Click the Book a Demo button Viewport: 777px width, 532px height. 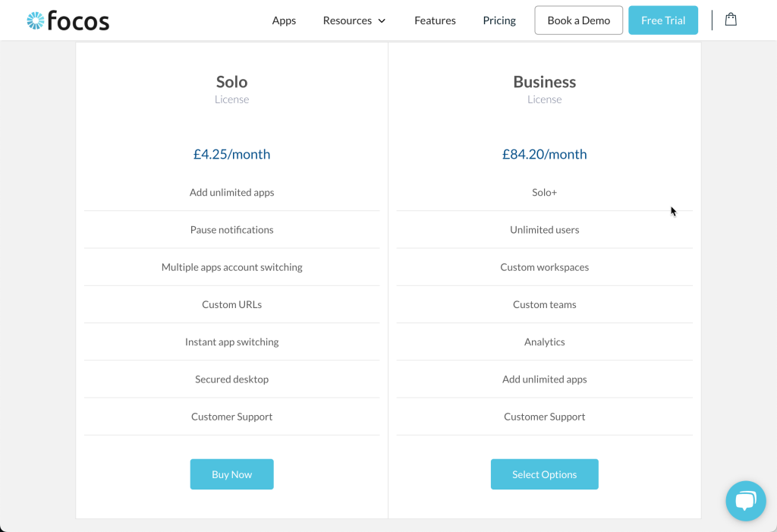coord(578,20)
